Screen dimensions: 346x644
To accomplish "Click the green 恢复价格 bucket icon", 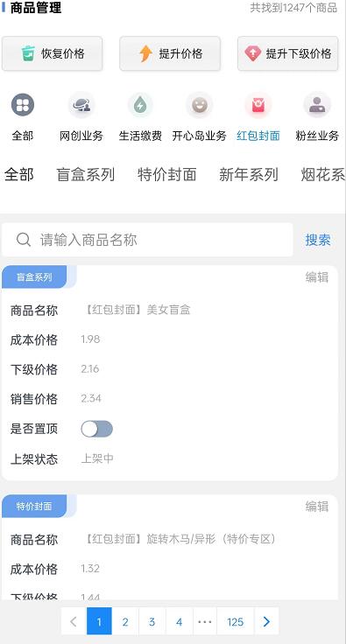I will 28,53.
